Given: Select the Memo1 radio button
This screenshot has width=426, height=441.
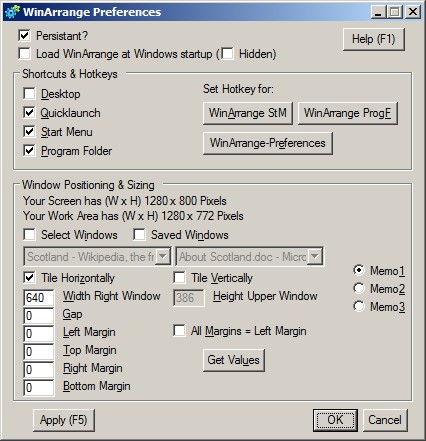Looking at the screenshot, I should (x=359, y=270).
